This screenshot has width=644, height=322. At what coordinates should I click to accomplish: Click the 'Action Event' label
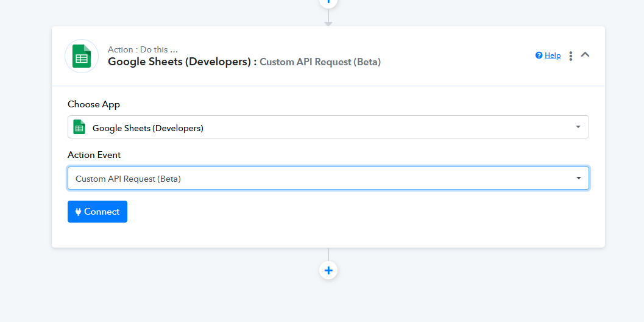pos(94,155)
